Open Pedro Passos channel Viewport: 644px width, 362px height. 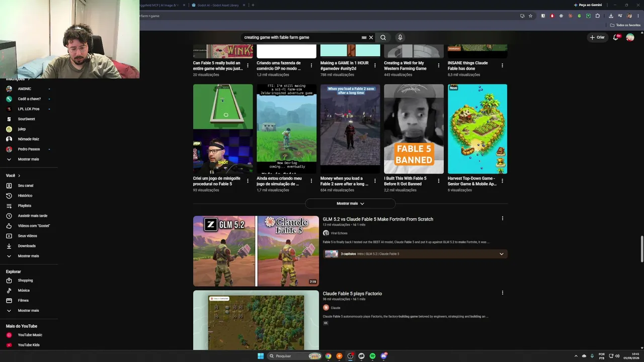[x=29, y=149]
